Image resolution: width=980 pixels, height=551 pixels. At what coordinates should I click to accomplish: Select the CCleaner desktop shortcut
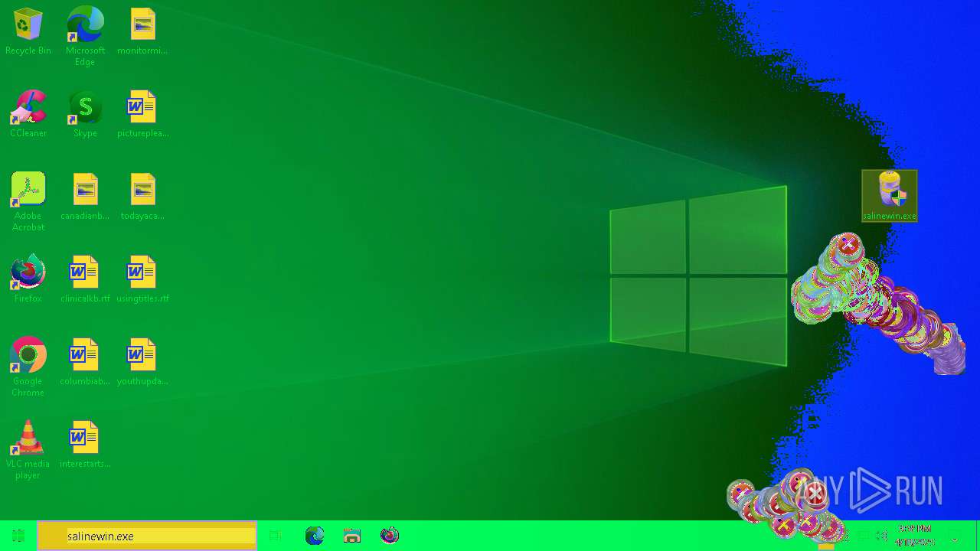pos(28,115)
